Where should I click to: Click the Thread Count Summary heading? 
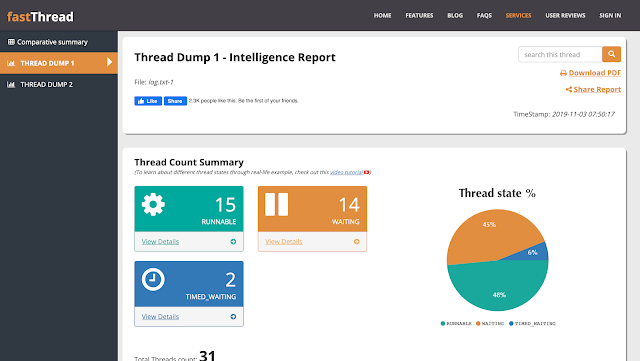(x=189, y=163)
